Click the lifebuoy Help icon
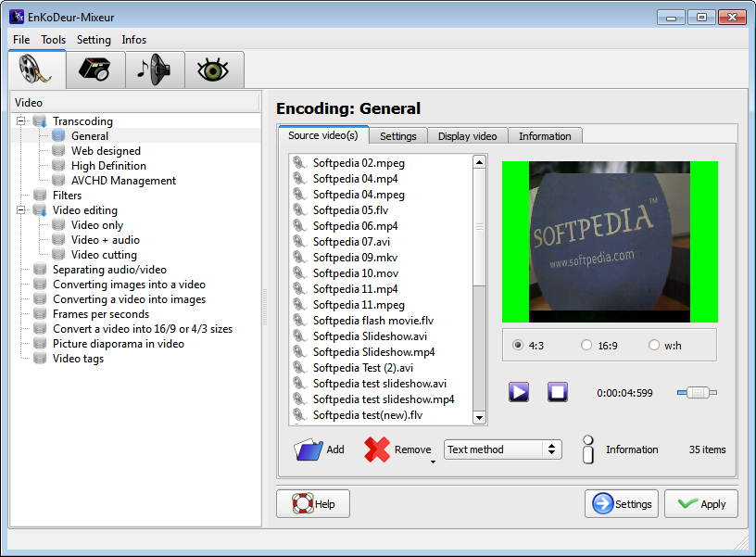The image size is (756, 557). coord(303,503)
